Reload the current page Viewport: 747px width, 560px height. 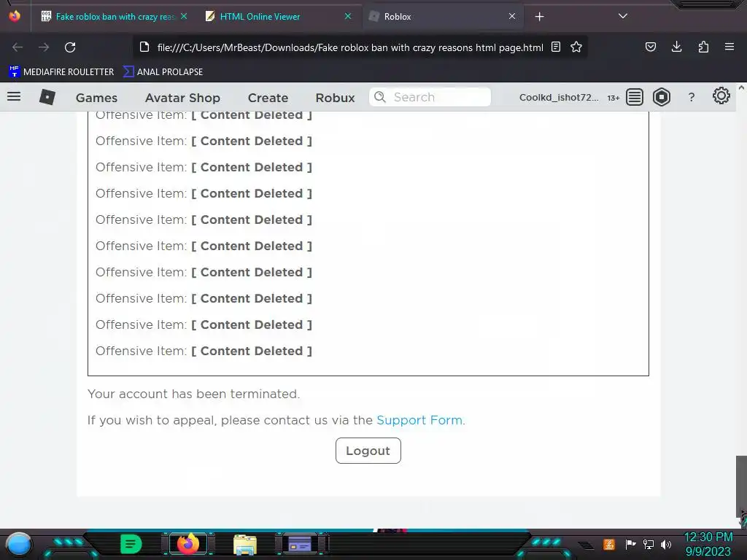tap(70, 47)
